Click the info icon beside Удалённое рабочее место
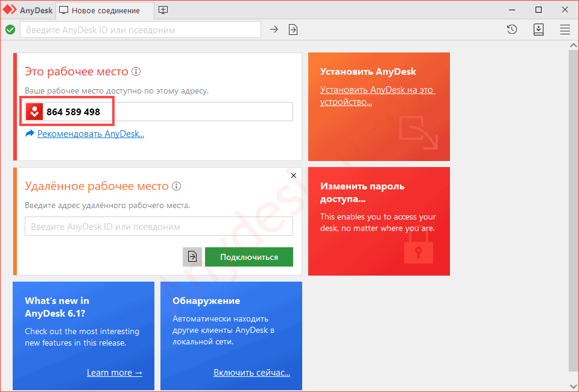This screenshot has width=579, height=392. pyautogui.click(x=177, y=186)
